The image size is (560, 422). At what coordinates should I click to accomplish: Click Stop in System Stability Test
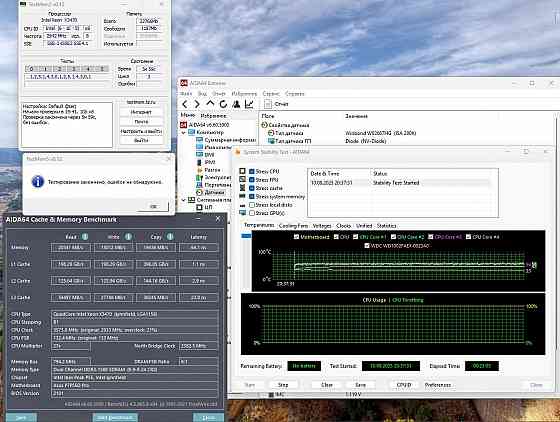[283, 385]
